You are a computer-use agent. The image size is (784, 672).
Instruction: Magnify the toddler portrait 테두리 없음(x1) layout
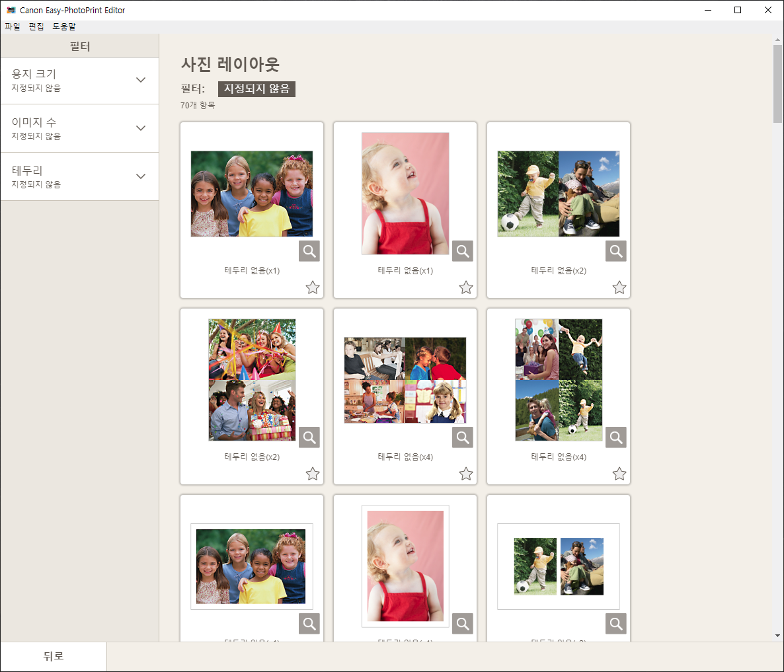463,251
